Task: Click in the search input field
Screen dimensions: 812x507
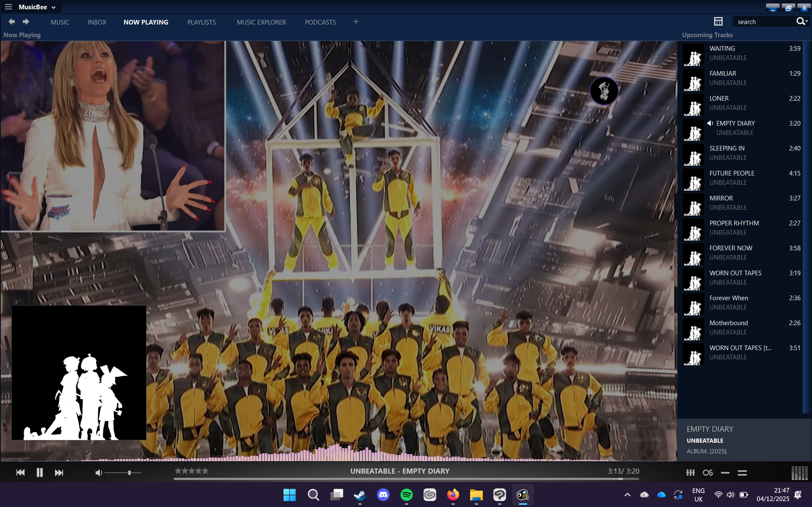Action: tap(764, 22)
